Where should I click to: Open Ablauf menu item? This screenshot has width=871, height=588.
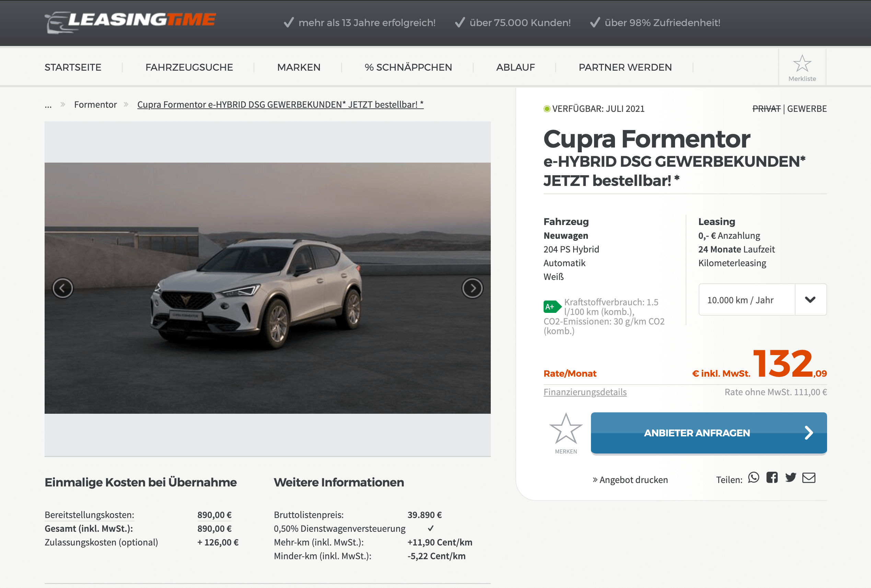coord(515,68)
